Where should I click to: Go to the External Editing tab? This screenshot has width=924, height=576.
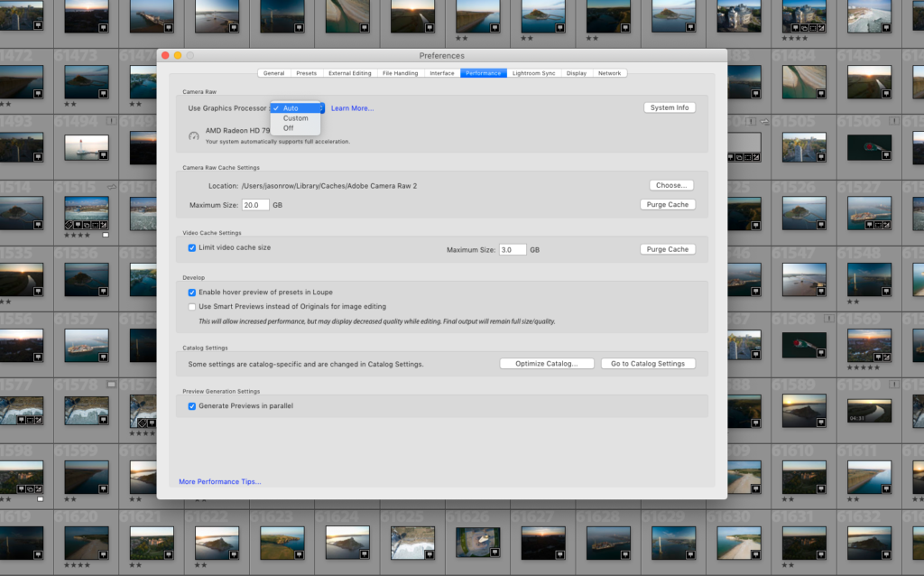pos(350,73)
